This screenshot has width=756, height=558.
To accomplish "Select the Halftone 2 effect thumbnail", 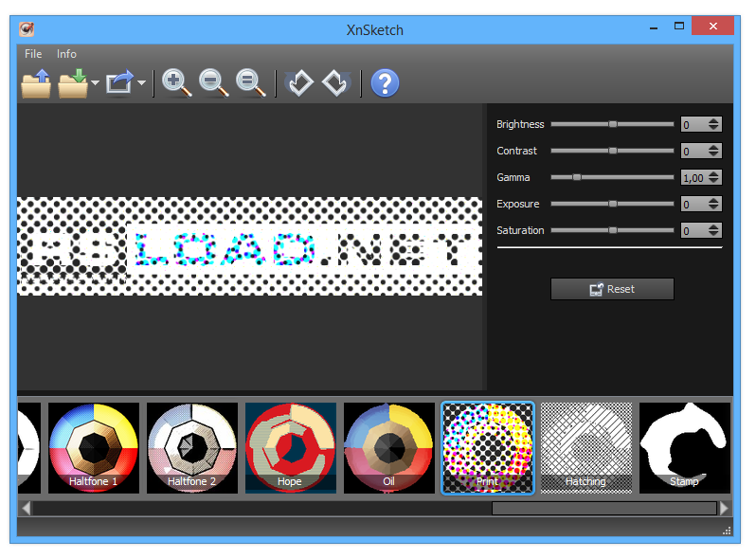I will point(192,448).
